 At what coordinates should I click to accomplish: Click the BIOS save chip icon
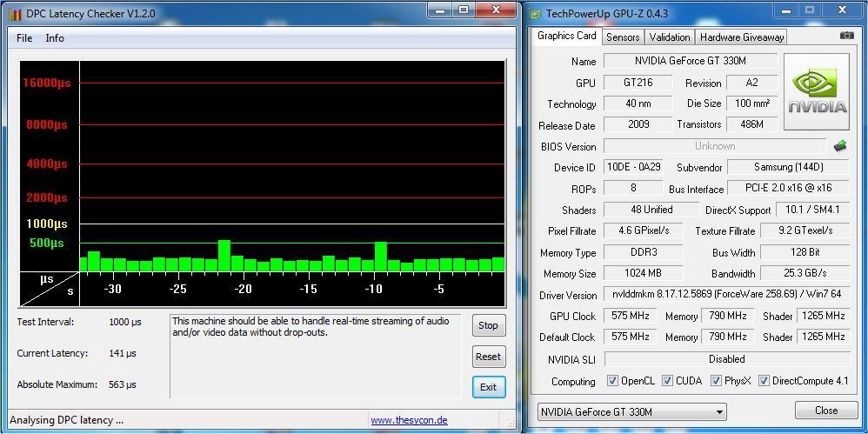pos(840,146)
